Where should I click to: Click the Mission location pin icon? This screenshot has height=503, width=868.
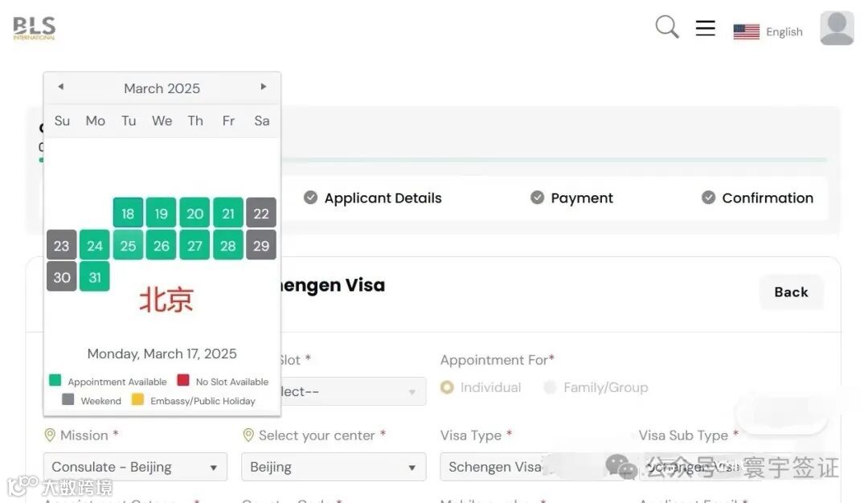tap(50, 436)
